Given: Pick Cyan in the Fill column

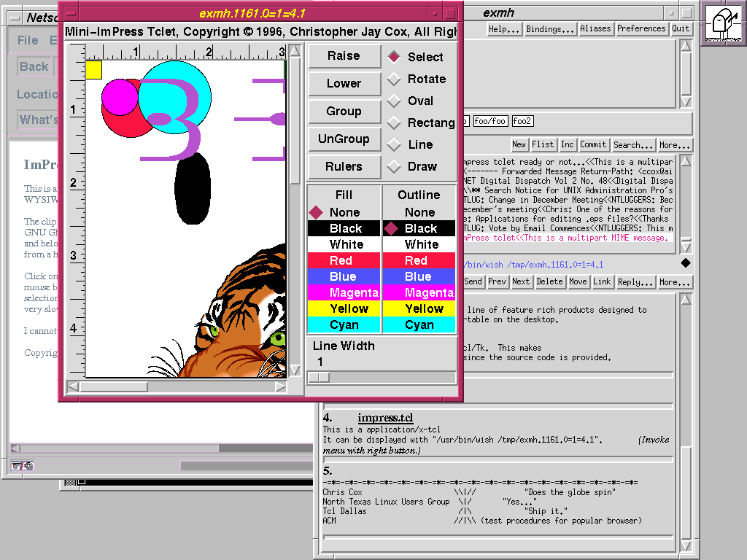Looking at the screenshot, I should (344, 324).
